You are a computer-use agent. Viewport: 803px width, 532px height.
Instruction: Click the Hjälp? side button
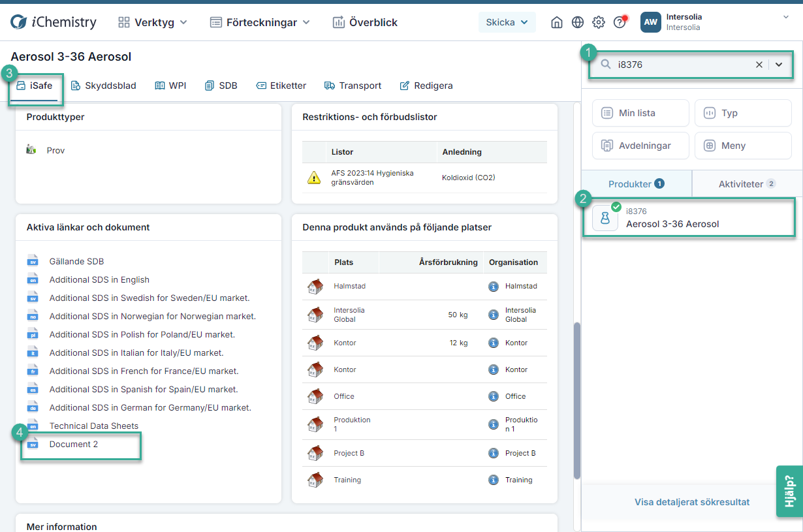coord(789,491)
